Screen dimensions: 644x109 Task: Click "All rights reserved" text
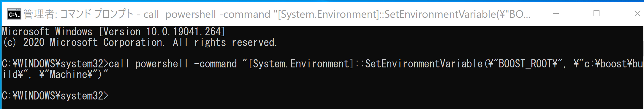(x=225, y=42)
